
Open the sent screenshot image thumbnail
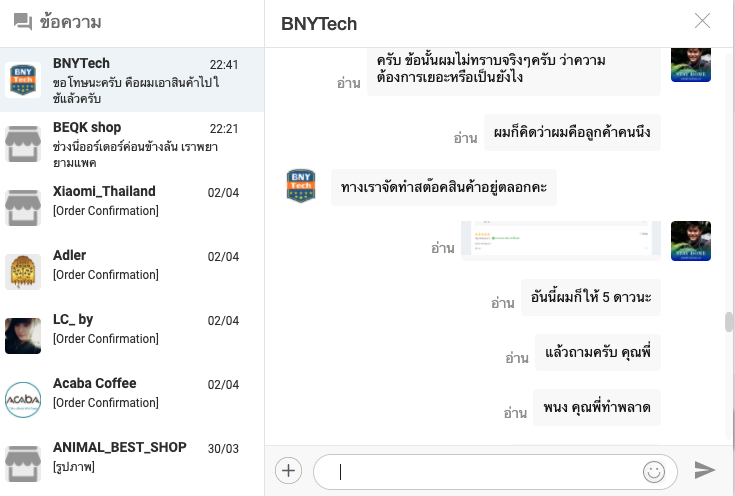tap(560, 240)
